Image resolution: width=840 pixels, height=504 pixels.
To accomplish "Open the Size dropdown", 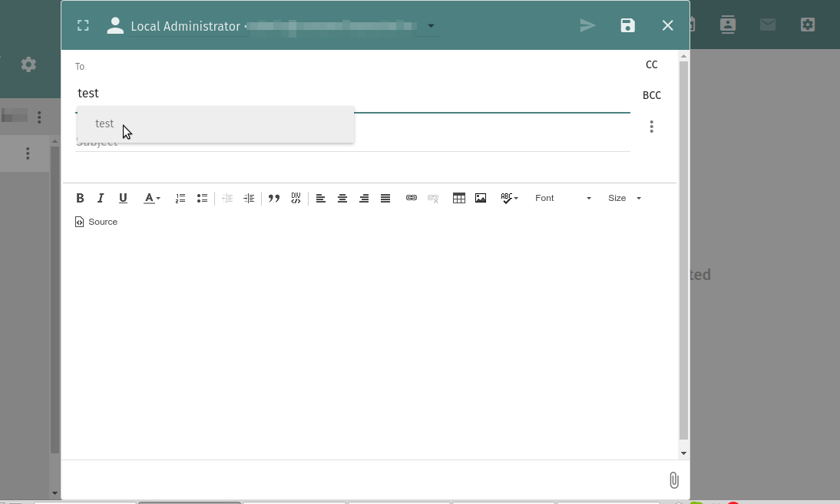I will pos(624,199).
